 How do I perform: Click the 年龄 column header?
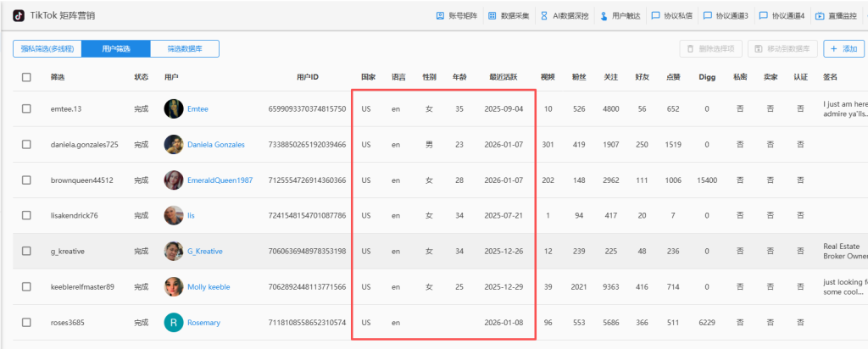click(459, 77)
